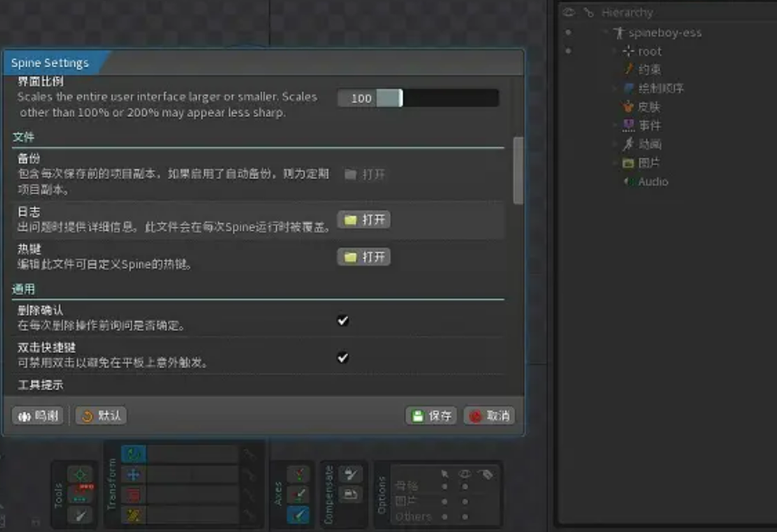Image resolution: width=777 pixels, height=532 pixels.
Task: Toggle Others selectable dot in Options
Action: click(x=445, y=516)
